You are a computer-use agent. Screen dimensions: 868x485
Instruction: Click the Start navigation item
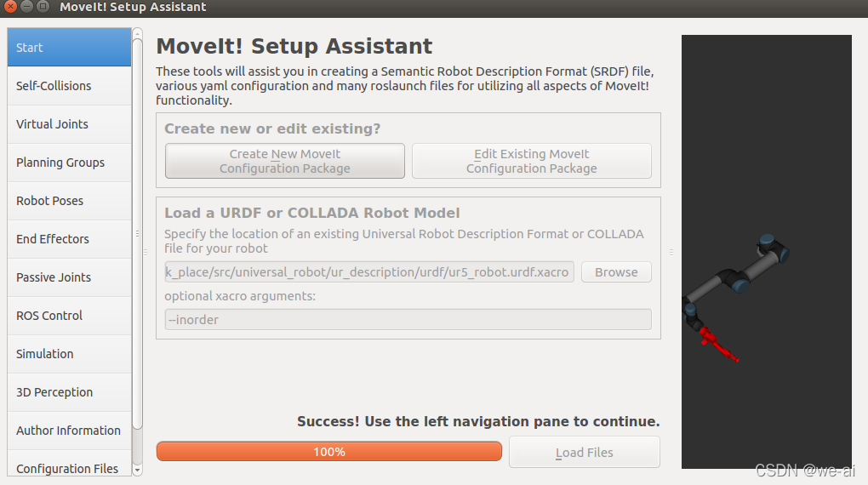click(x=68, y=48)
